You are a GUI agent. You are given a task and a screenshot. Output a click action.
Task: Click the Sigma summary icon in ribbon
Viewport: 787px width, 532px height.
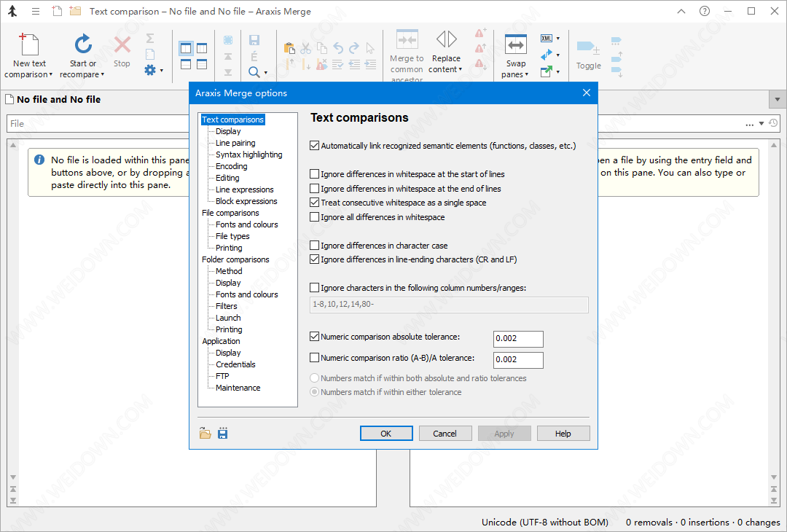pyautogui.click(x=149, y=38)
